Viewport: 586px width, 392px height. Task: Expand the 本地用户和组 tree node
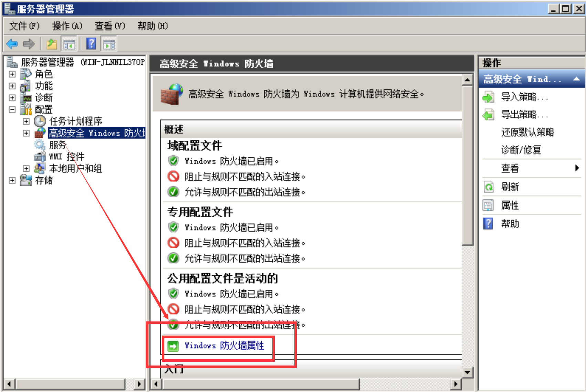[26, 168]
